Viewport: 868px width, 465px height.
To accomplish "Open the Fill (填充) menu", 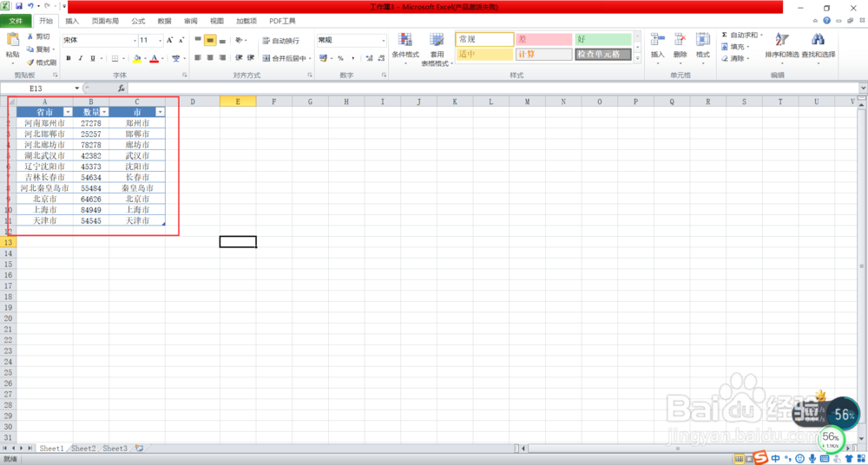I will 735,47.
